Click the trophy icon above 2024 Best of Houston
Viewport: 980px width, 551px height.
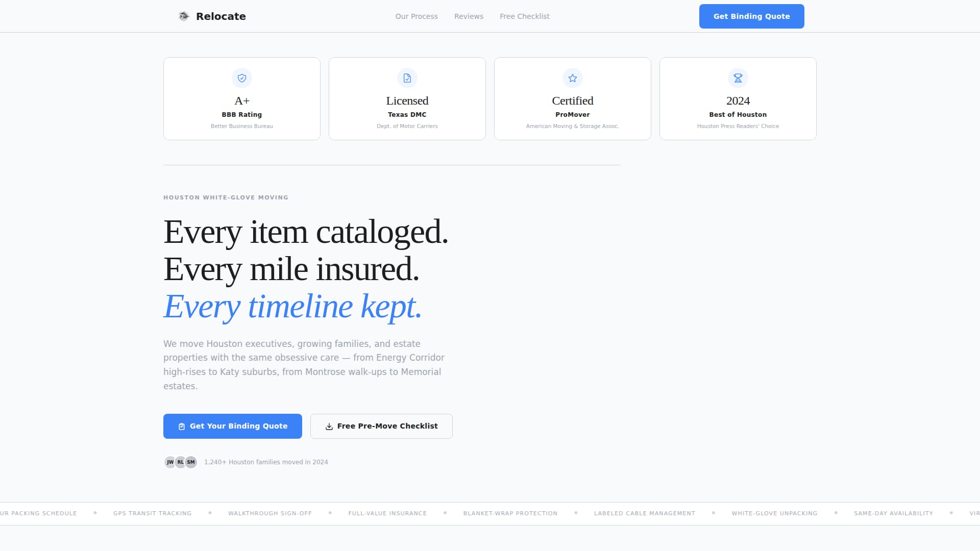tap(738, 78)
